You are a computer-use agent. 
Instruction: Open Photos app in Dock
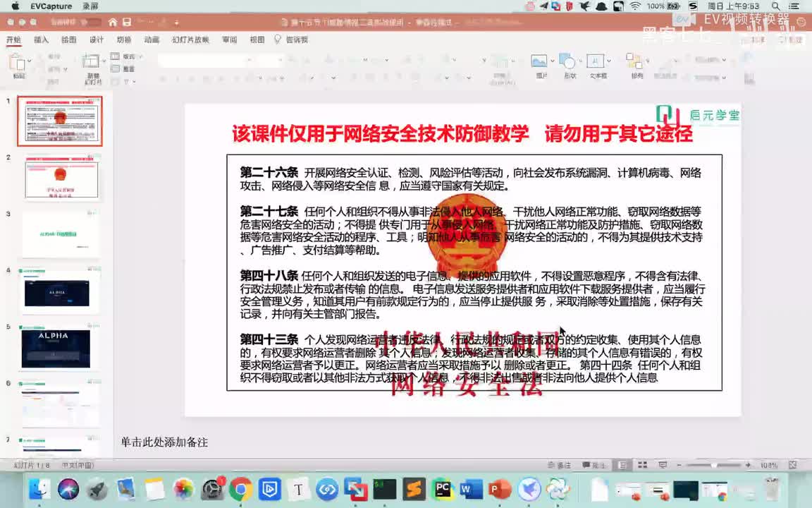point(183,489)
